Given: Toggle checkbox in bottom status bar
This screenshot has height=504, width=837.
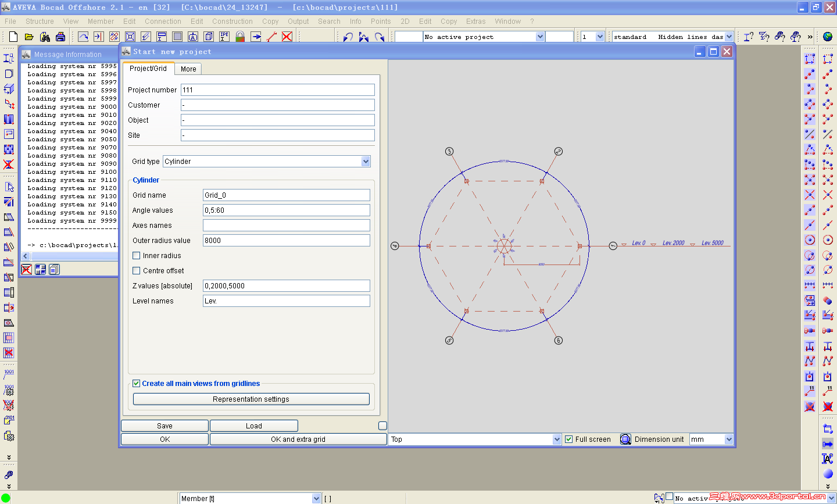Looking at the screenshot, I should tap(670, 496).
